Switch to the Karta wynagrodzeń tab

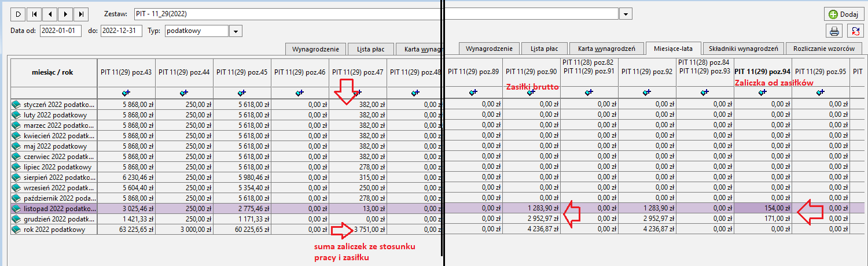click(x=606, y=49)
